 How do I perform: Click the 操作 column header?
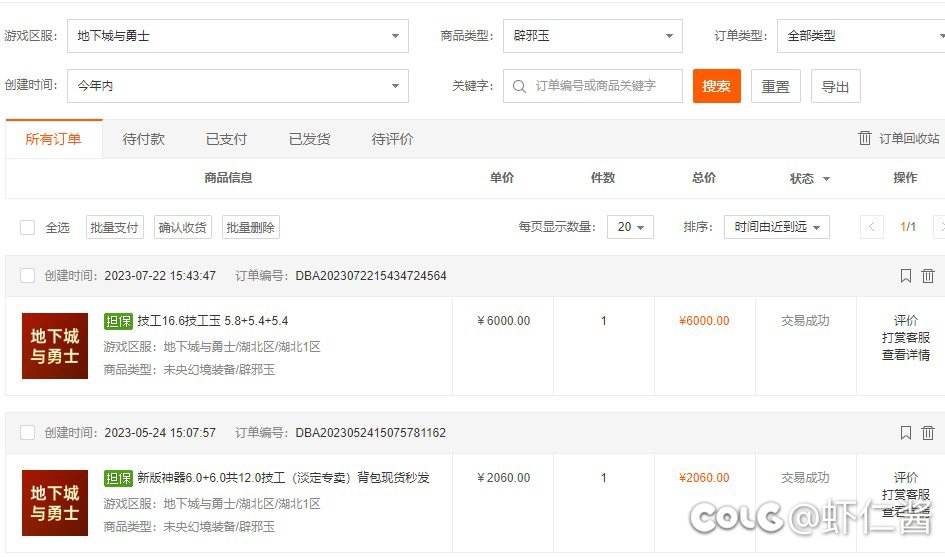coord(905,178)
